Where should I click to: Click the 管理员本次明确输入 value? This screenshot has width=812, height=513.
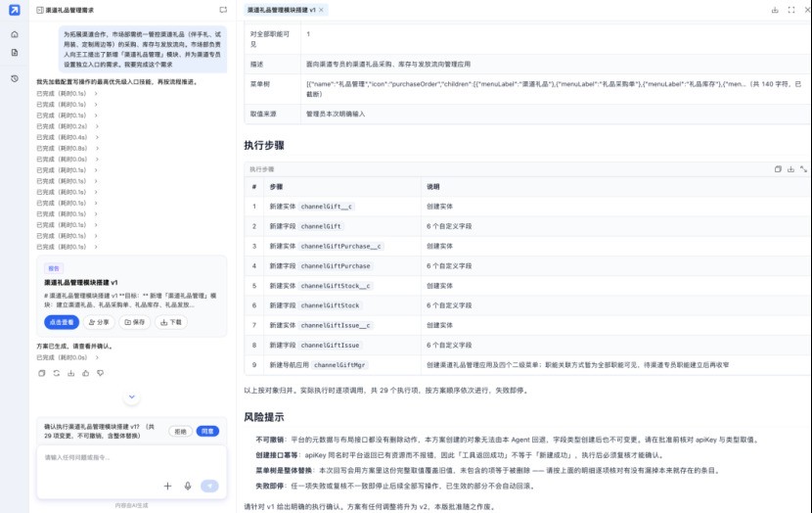[336, 114]
